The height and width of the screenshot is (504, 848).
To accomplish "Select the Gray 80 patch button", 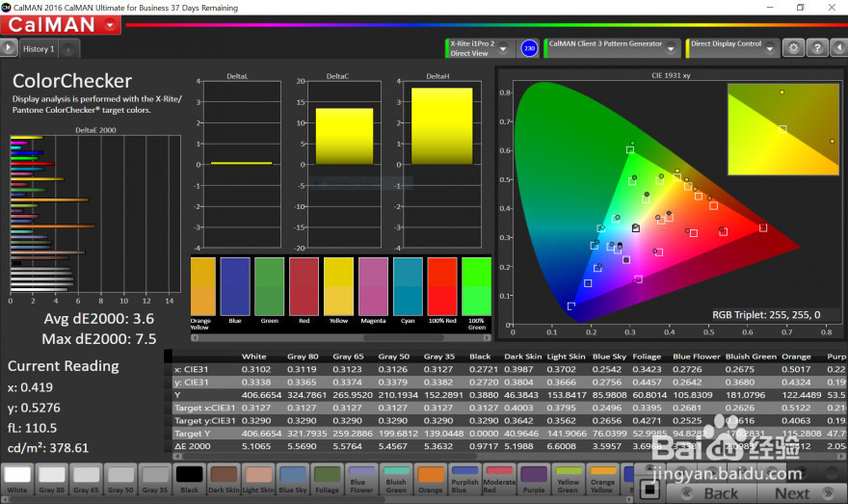I will (52, 479).
